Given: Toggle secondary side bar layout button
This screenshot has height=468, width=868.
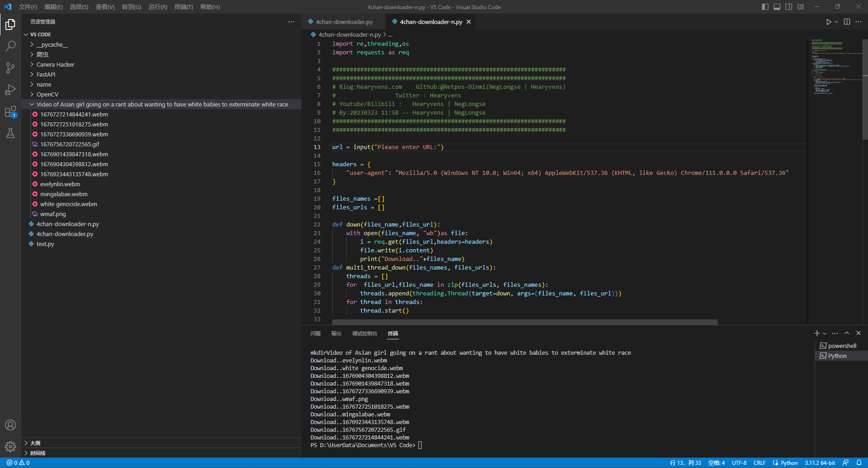Looking at the screenshot, I should pos(789,7).
